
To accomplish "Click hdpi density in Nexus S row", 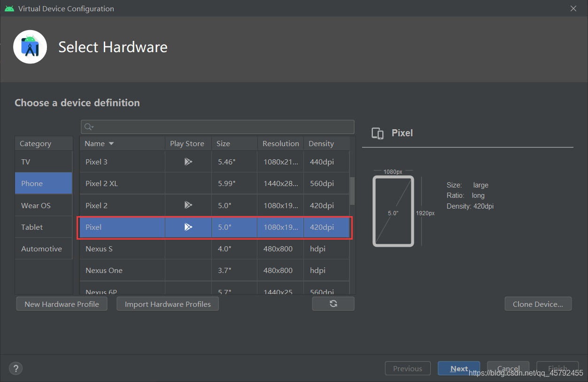I will (x=326, y=249).
